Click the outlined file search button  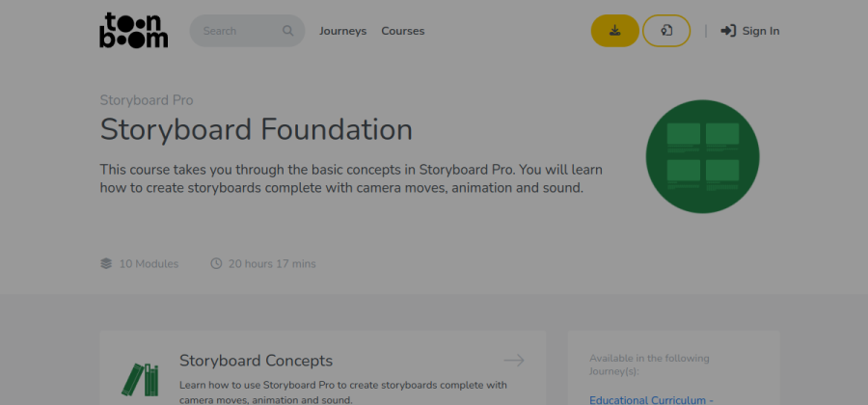(x=666, y=31)
